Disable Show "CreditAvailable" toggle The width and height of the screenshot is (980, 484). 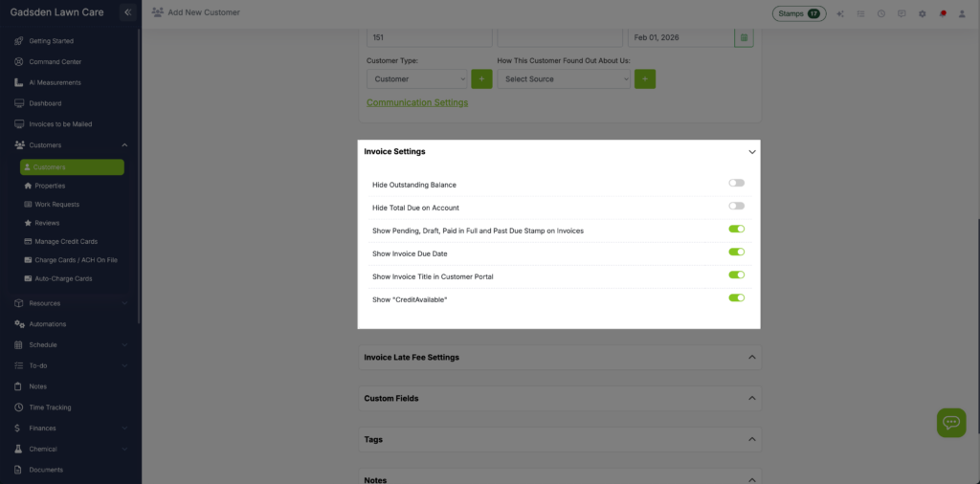(736, 298)
